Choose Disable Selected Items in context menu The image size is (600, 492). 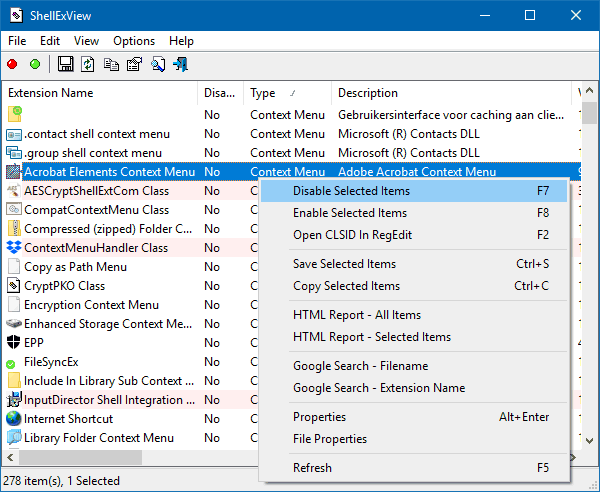414,191
